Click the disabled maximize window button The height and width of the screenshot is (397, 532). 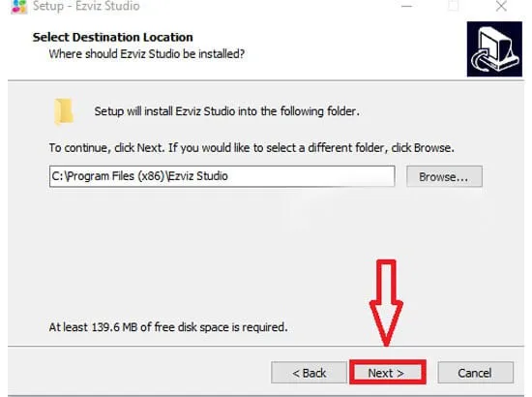pyautogui.click(x=454, y=6)
